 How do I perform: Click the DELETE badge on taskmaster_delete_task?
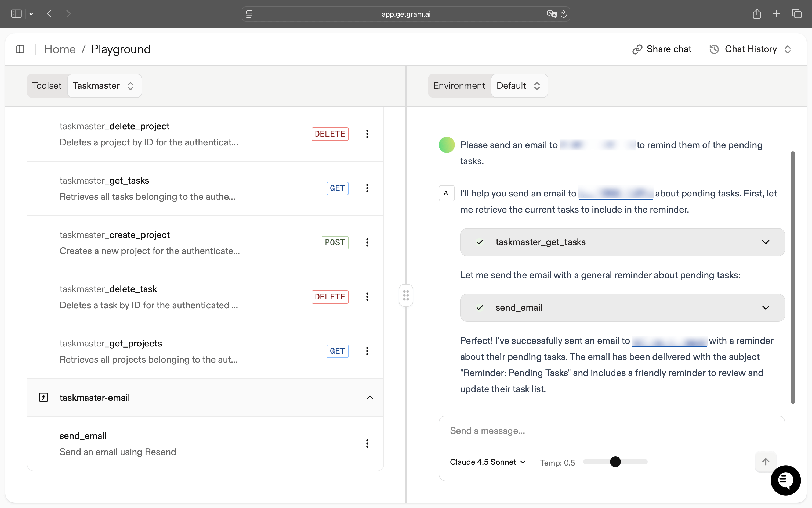(x=330, y=297)
